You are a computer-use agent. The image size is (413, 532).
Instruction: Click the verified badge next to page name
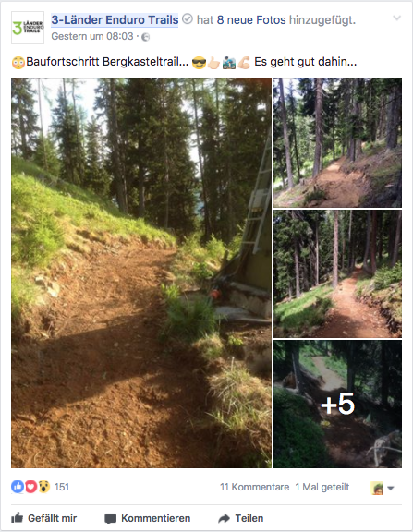click(x=188, y=19)
